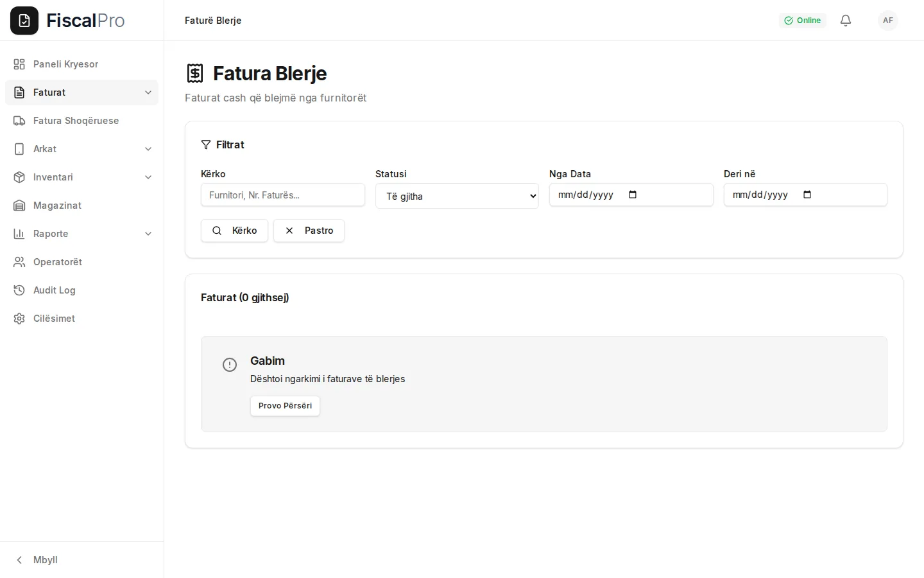Click the FiscalPro logo icon

[x=24, y=21]
